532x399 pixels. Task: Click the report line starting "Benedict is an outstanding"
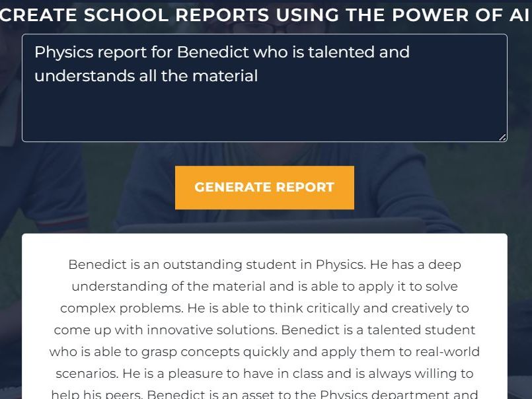(264, 265)
